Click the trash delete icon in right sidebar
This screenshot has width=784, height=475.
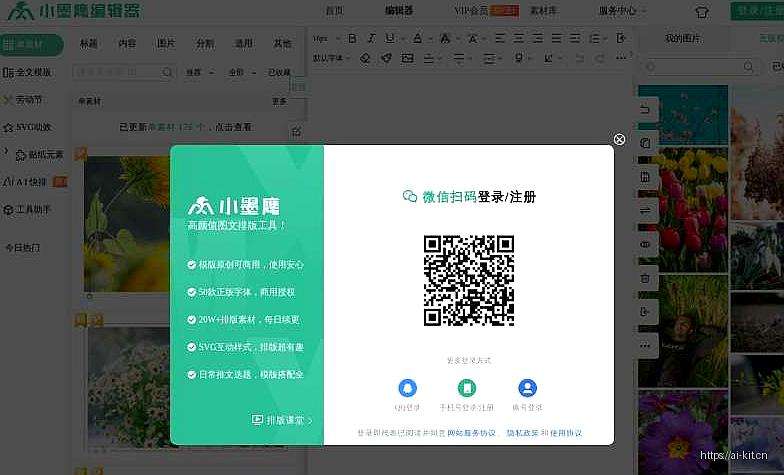[645, 278]
